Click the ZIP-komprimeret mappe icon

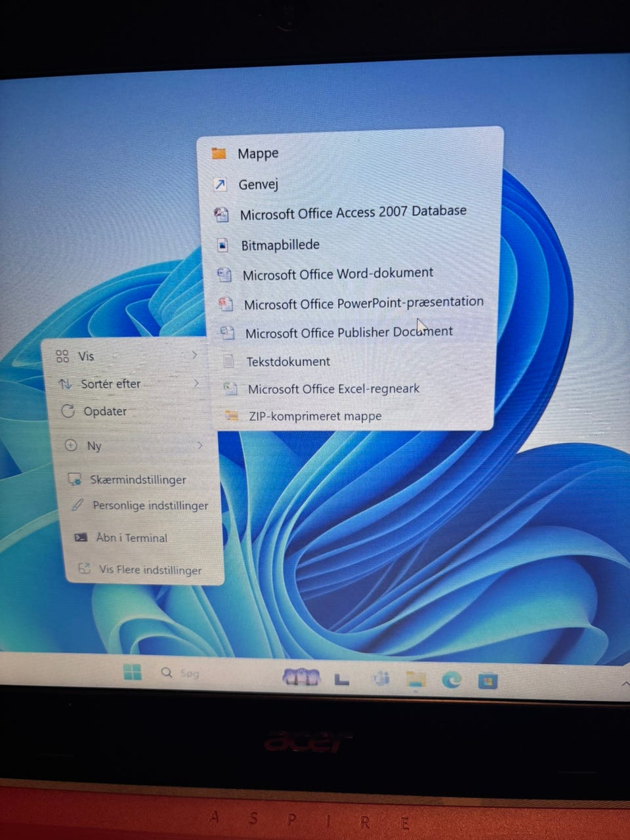coord(231,416)
